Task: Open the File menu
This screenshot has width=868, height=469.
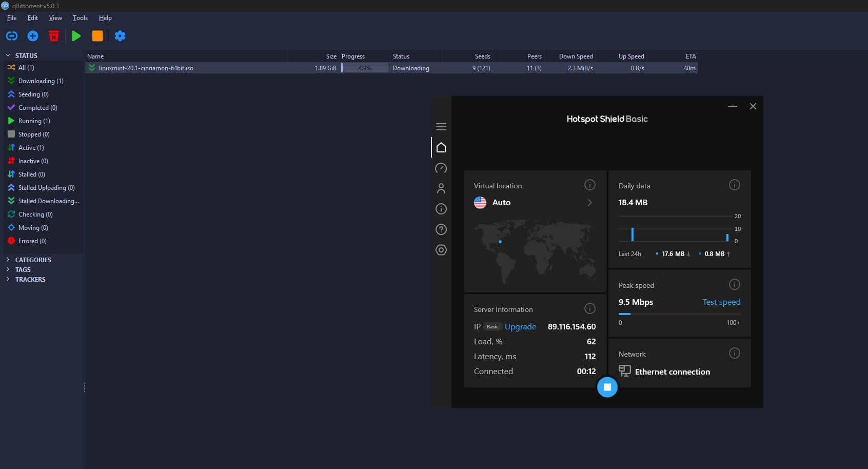Action: coord(12,18)
